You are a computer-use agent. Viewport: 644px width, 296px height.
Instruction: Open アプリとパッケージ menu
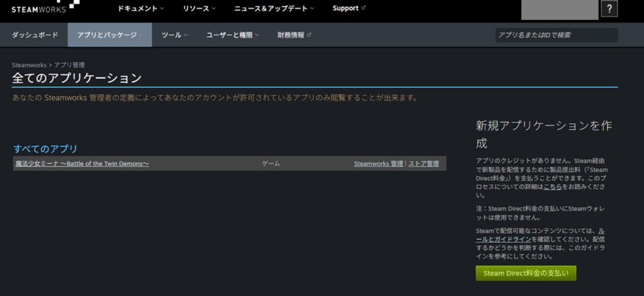[109, 35]
